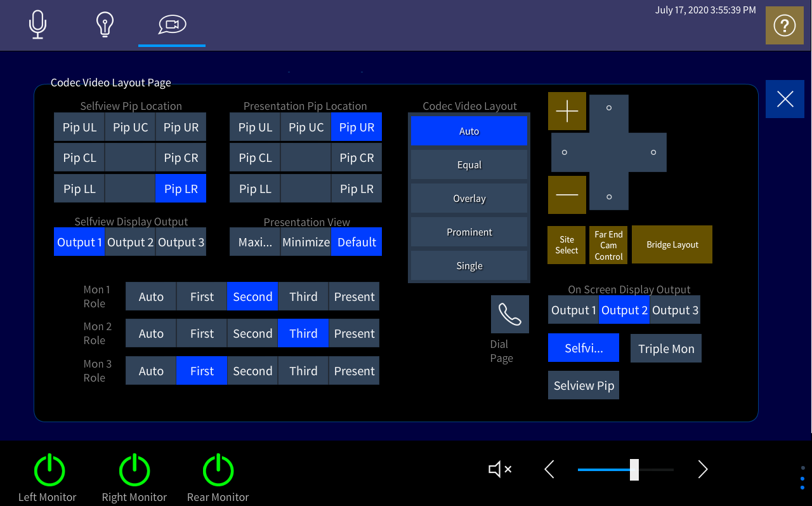This screenshot has height=506, width=812.
Task: Open the lighting control tab
Action: click(104, 24)
